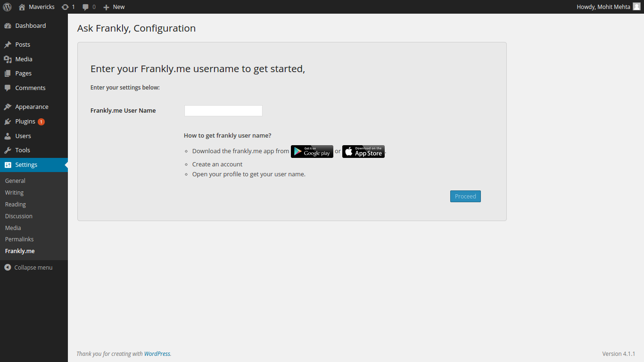Click the WordPress logo icon
Viewport: 644px width, 362px height.
[x=7, y=7]
